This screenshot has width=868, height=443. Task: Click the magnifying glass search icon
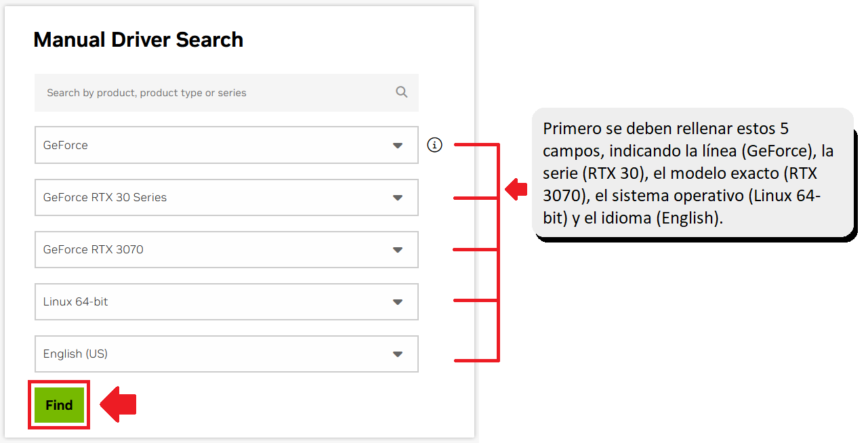click(402, 92)
